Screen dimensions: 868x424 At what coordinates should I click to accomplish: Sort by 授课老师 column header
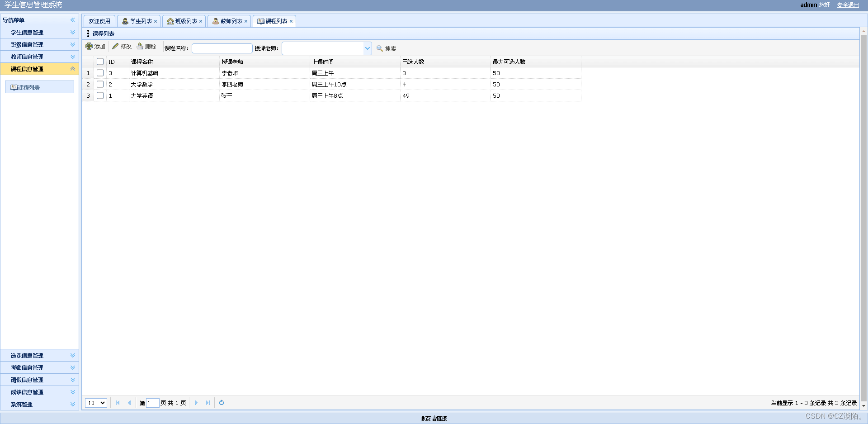click(264, 62)
